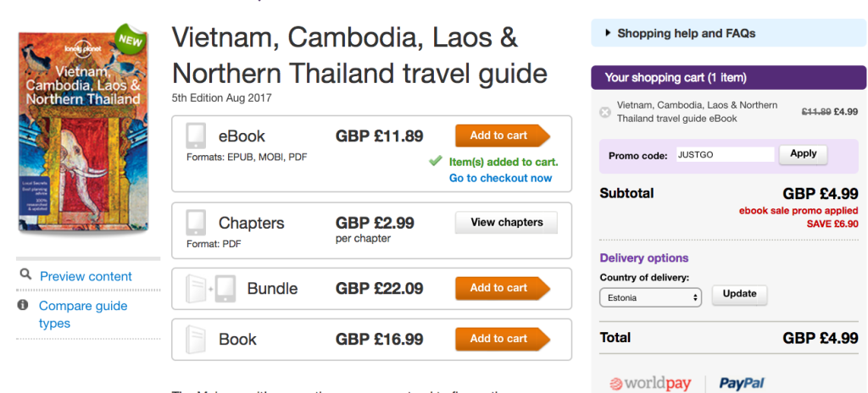868x393 pixels.
Task: Add the eBook to cart
Action: pyautogui.click(x=502, y=136)
